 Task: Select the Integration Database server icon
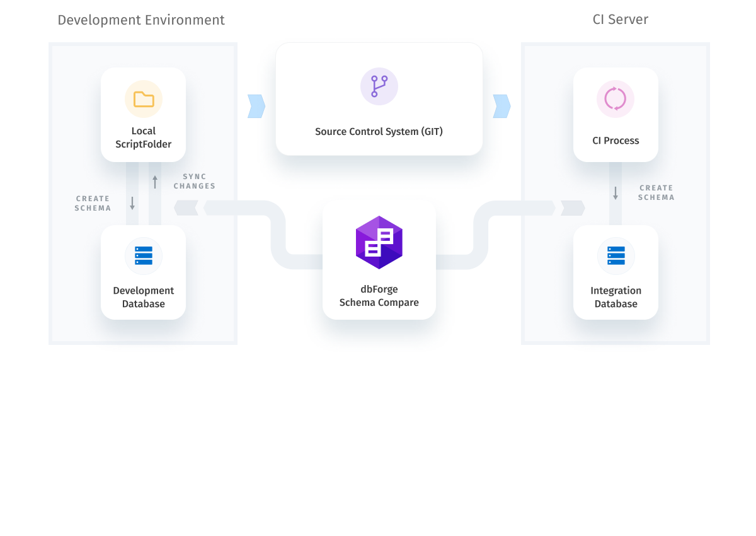(616, 256)
